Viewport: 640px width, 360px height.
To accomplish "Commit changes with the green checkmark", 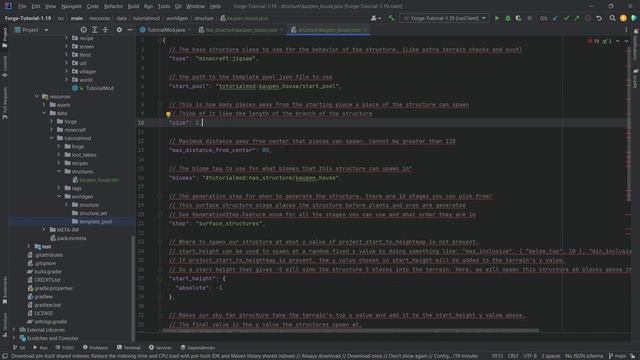I will [x=566, y=18].
